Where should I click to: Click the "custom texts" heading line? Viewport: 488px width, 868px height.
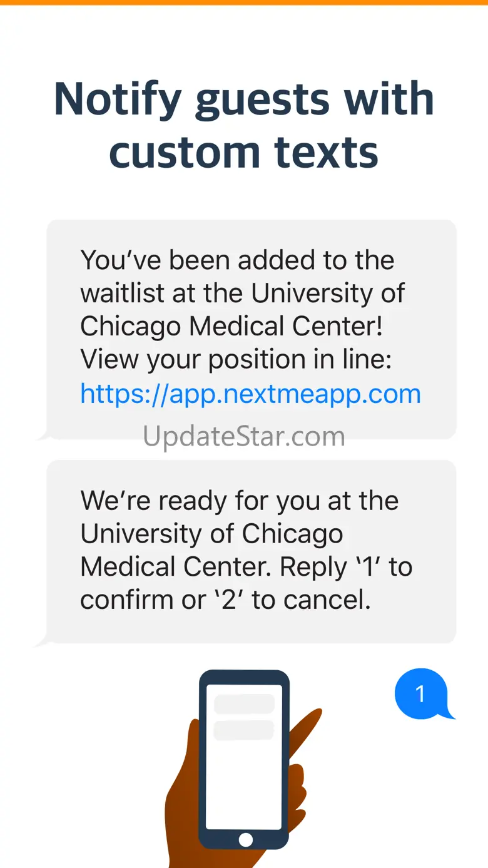click(x=244, y=151)
